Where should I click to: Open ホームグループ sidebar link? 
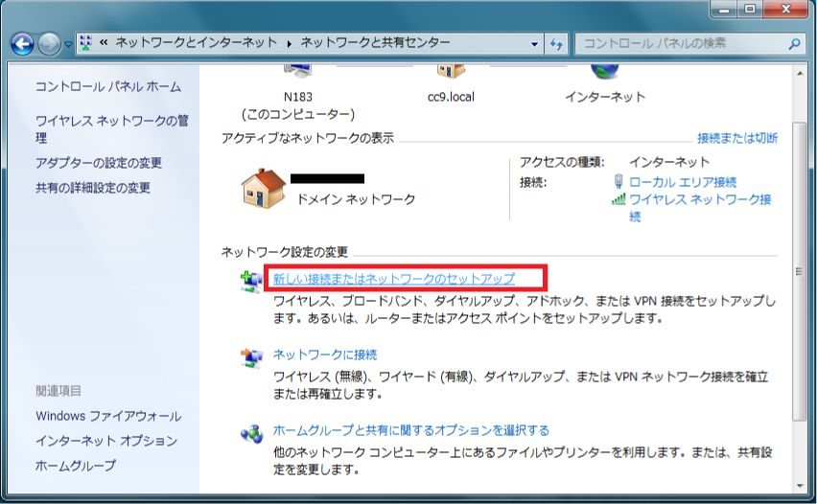pyautogui.click(x=76, y=466)
